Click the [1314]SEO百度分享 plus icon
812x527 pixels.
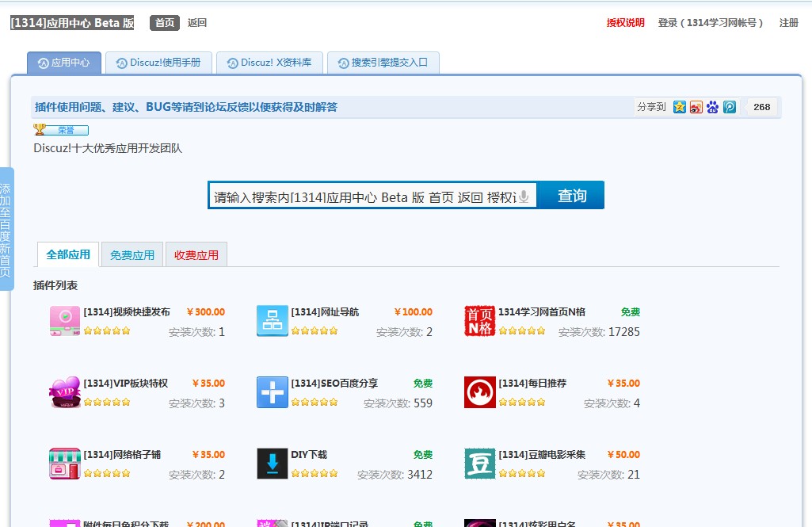click(x=272, y=392)
